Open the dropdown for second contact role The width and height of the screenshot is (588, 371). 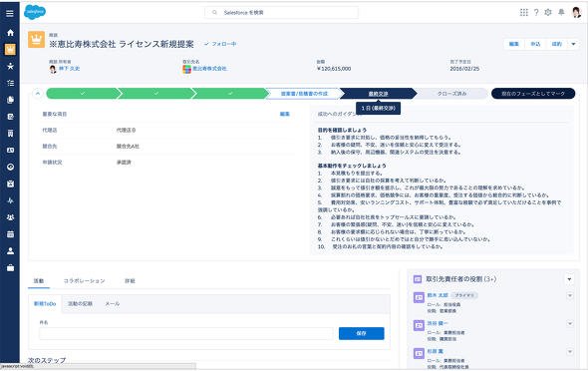pos(570,323)
